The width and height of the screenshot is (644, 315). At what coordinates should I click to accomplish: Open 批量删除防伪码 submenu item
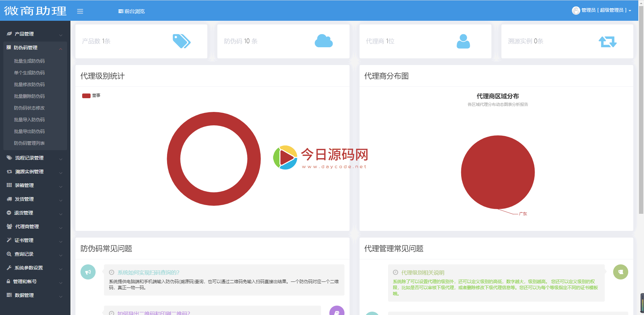(x=29, y=96)
